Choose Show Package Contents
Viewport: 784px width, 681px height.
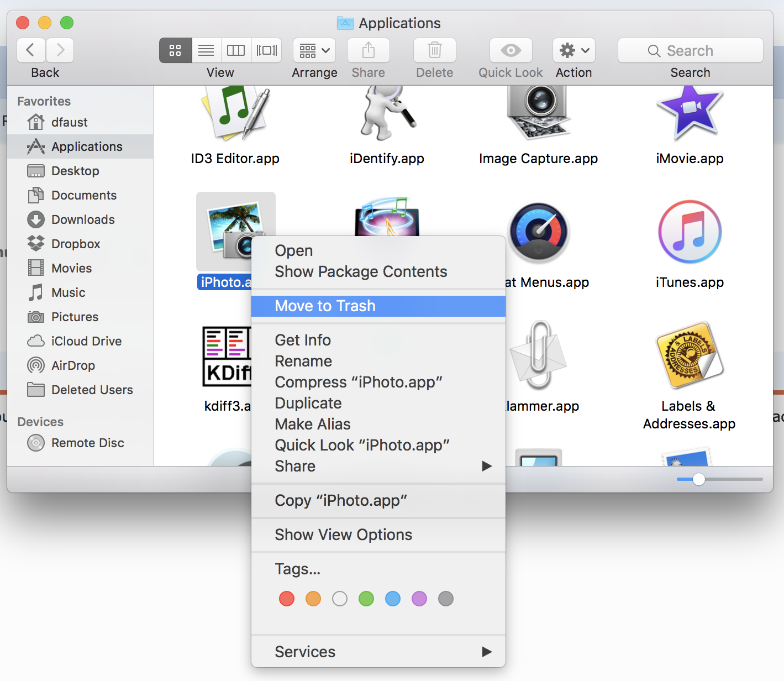click(x=378, y=271)
